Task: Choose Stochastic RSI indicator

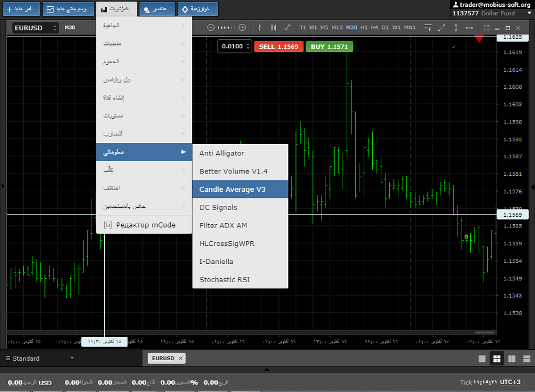Action: tap(240, 280)
